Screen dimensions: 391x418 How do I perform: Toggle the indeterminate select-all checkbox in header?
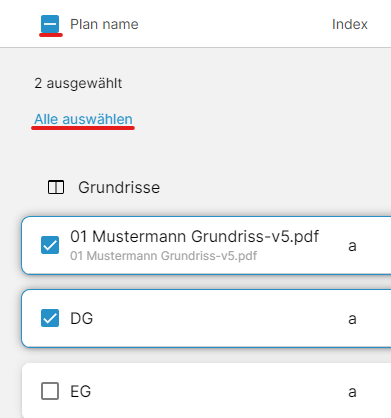(50, 24)
